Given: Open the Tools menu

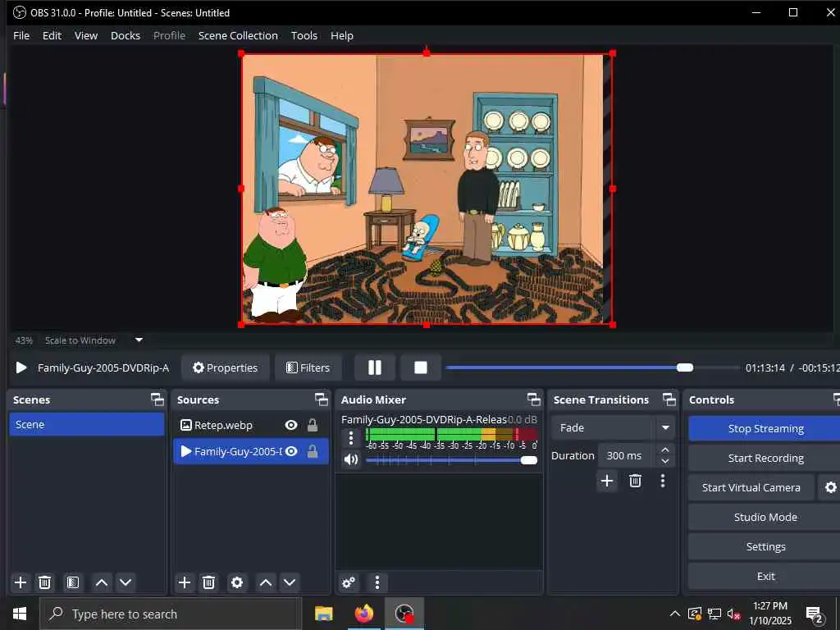Looking at the screenshot, I should pyautogui.click(x=304, y=35).
